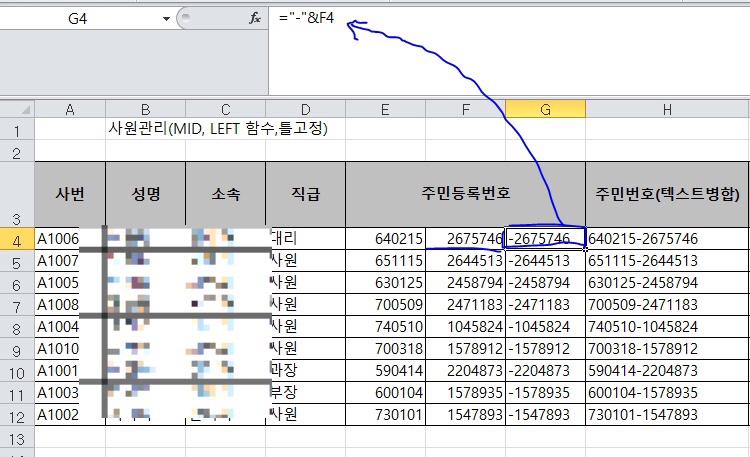
Task: Select column H header
Action: tap(667, 110)
